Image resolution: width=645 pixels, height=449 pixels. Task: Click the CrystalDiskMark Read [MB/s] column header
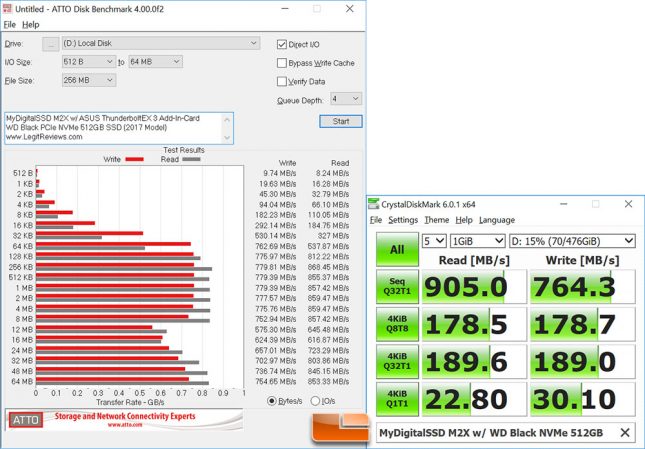pyautogui.click(x=474, y=260)
